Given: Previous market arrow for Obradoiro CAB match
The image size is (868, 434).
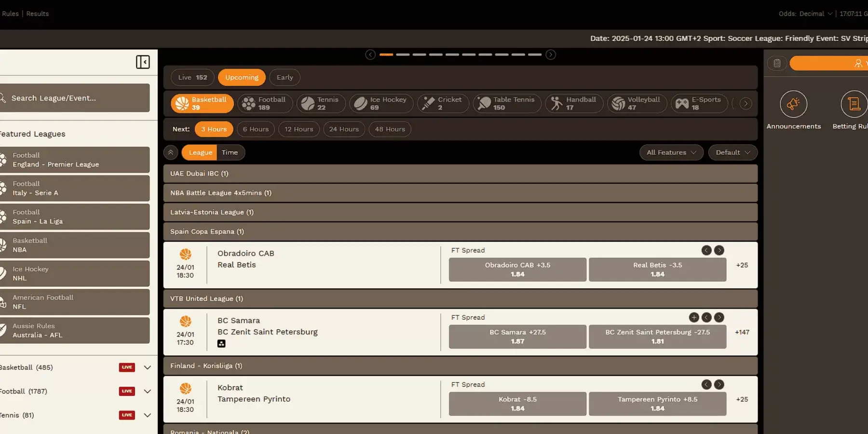Looking at the screenshot, I should point(706,250).
